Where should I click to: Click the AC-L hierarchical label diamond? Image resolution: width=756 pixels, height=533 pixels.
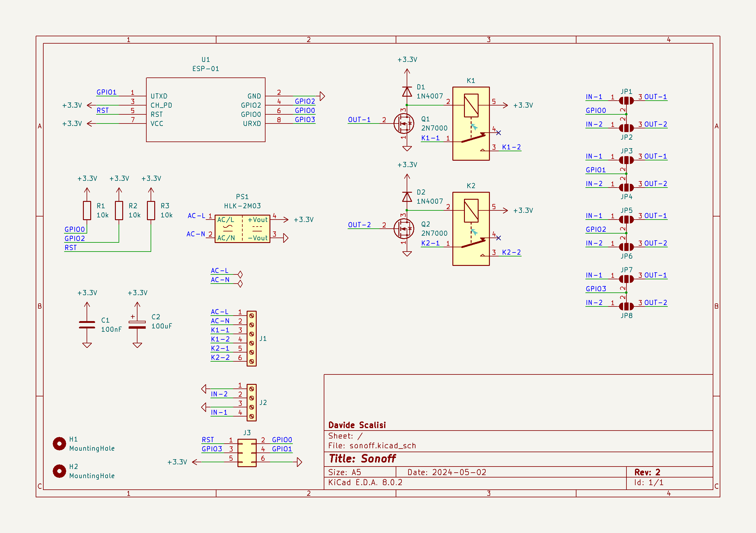point(241,274)
